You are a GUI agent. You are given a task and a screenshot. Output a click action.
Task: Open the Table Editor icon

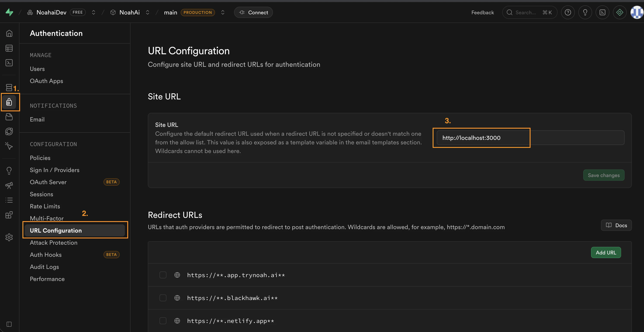click(9, 48)
